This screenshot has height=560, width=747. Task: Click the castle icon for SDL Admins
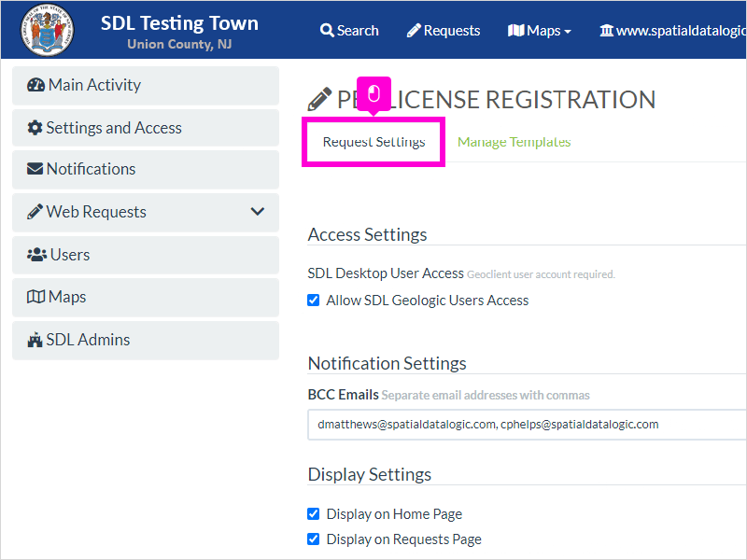(35, 340)
